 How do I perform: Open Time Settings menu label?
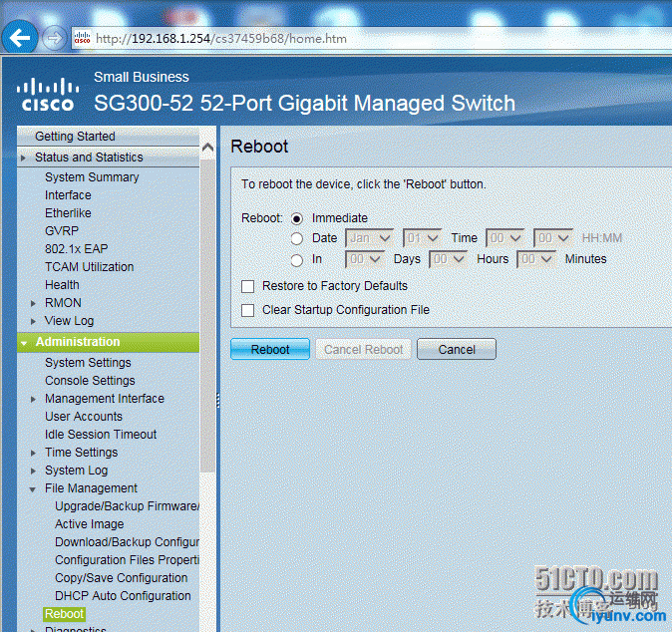[81, 453]
